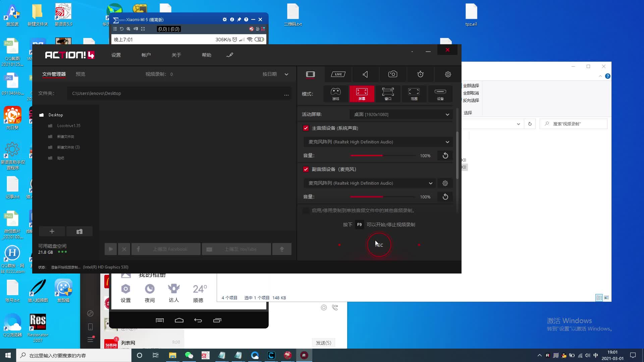Uncheck the main audio device checkbox
This screenshot has height=362, width=644.
(306, 128)
